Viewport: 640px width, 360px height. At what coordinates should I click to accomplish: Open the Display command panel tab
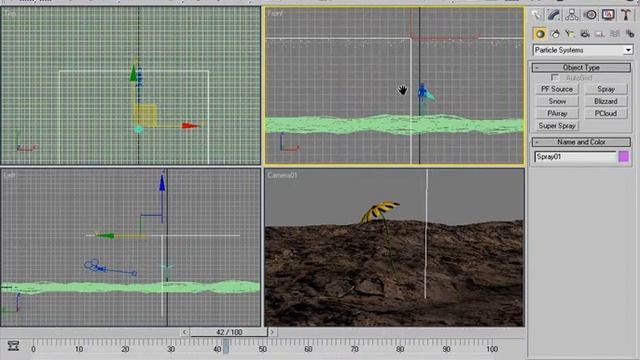[x=608, y=15]
